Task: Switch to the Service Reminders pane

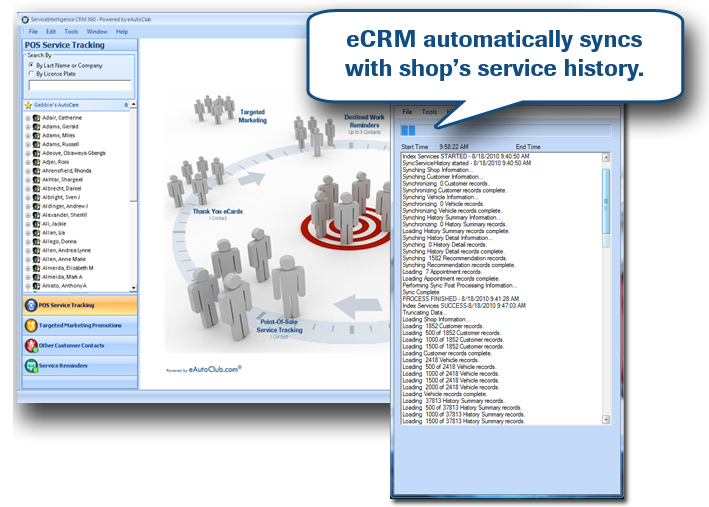Action: 80,365
